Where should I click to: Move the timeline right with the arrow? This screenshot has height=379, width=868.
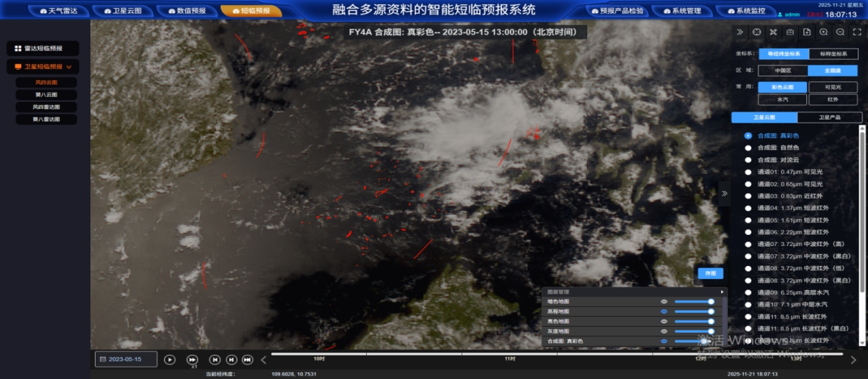click(x=853, y=360)
